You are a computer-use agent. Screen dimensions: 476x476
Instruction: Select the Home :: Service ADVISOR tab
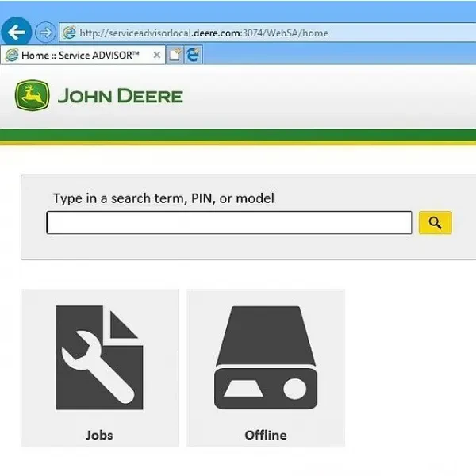[x=83, y=56]
